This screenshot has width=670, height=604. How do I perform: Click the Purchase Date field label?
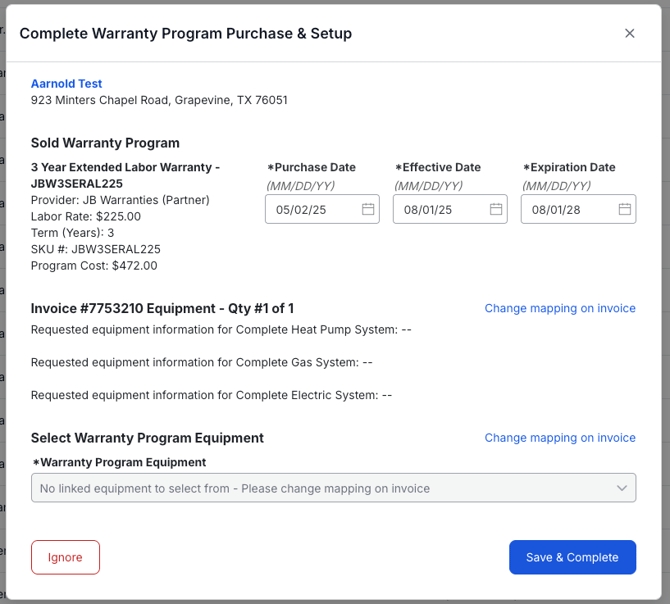point(314,168)
